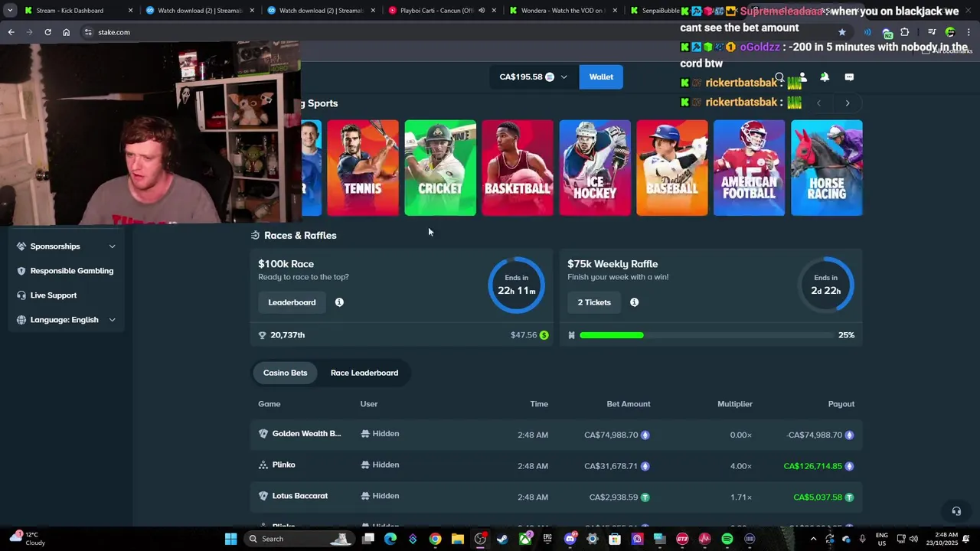This screenshot has height=551, width=980.
Task: Click the weekly raffle green progress bar
Action: pos(612,335)
